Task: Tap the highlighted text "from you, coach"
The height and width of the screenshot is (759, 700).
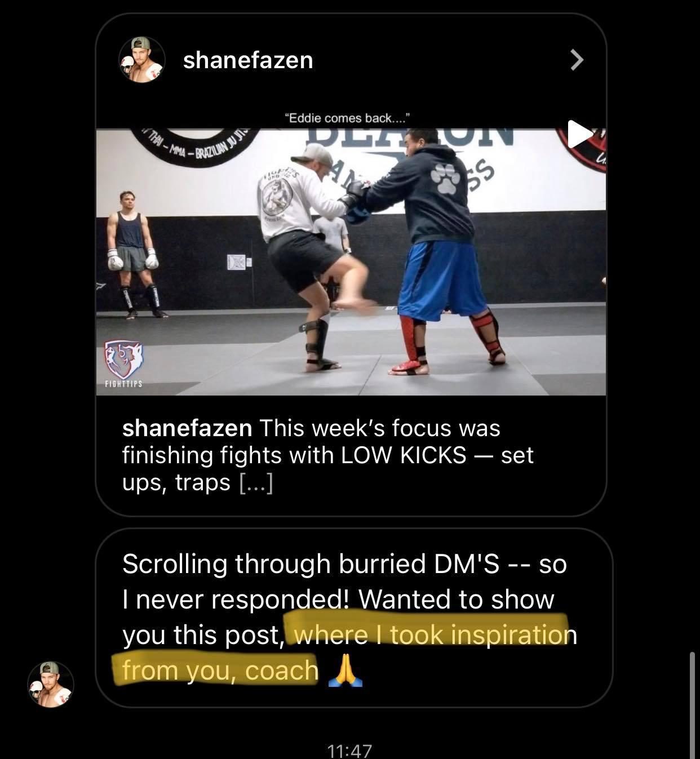Action: point(220,671)
